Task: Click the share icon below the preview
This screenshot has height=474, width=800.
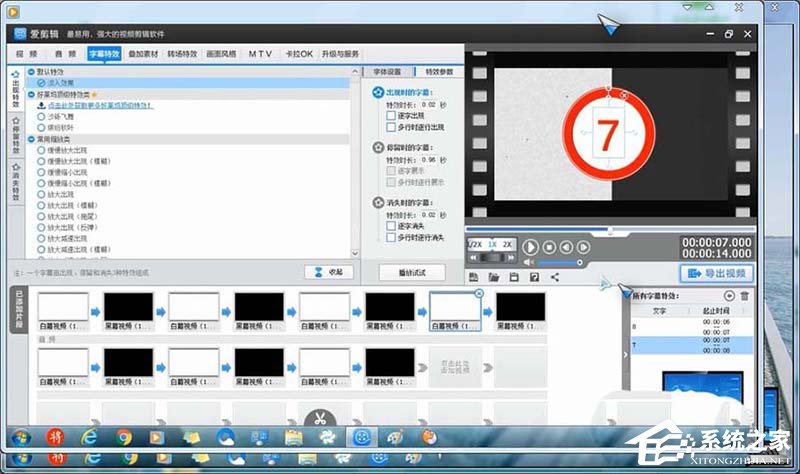Action: click(555, 277)
